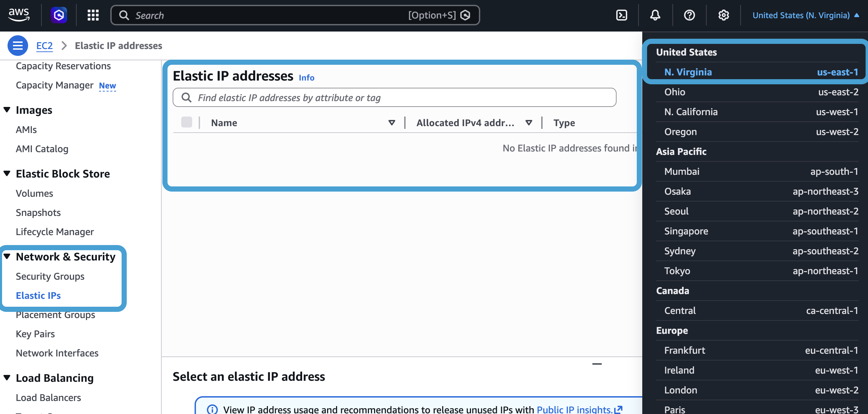The height and width of the screenshot is (414, 868).
Task: Launch the CloudShell terminal icon
Action: click(x=621, y=15)
